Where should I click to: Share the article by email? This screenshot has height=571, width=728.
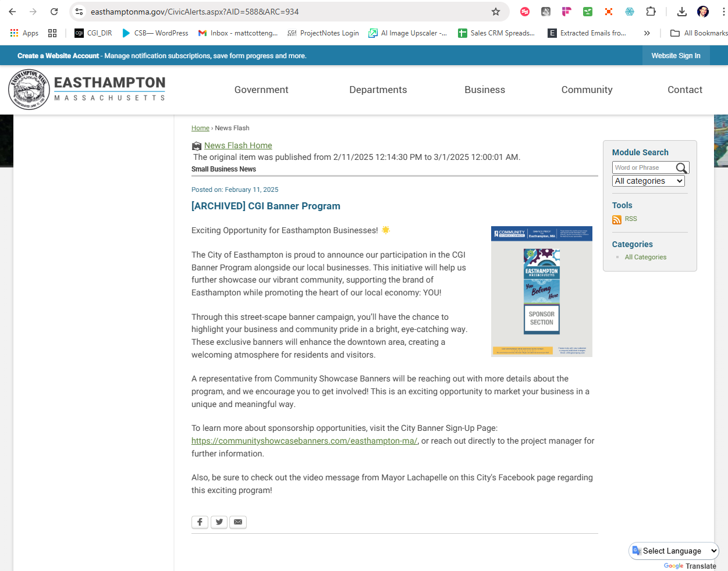(238, 522)
